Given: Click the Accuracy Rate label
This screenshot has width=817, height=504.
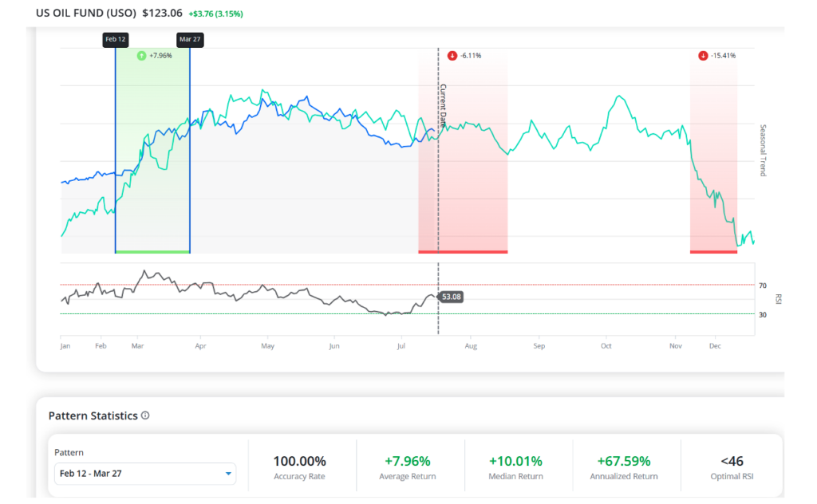Looking at the screenshot, I should [300, 476].
